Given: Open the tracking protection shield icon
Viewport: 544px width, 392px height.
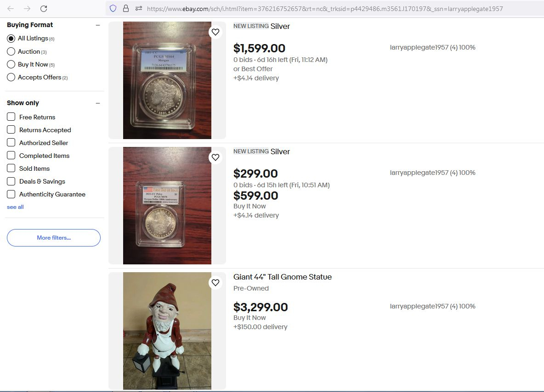Looking at the screenshot, I should coord(113,9).
